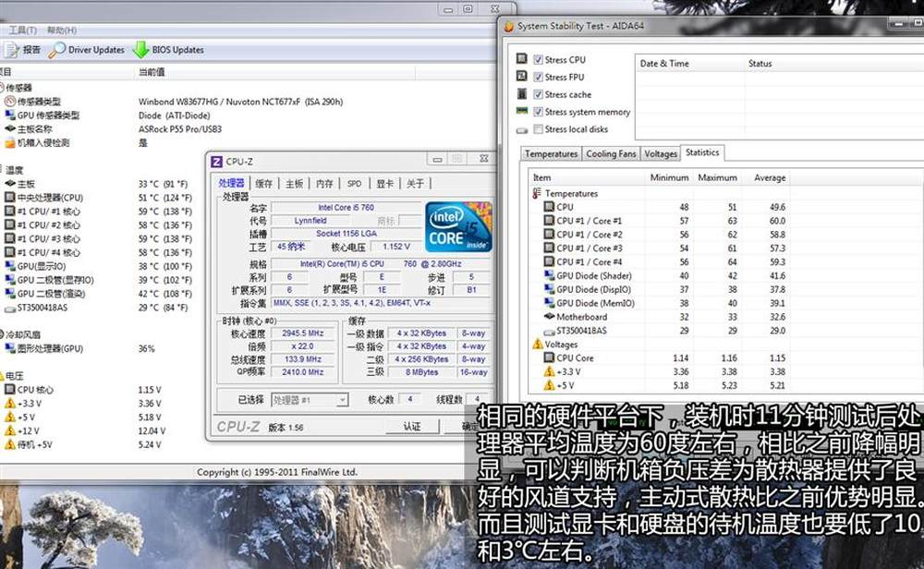Image resolution: width=924 pixels, height=569 pixels.
Task: Toggle the Stress system memory checkbox
Action: point(538,112)
